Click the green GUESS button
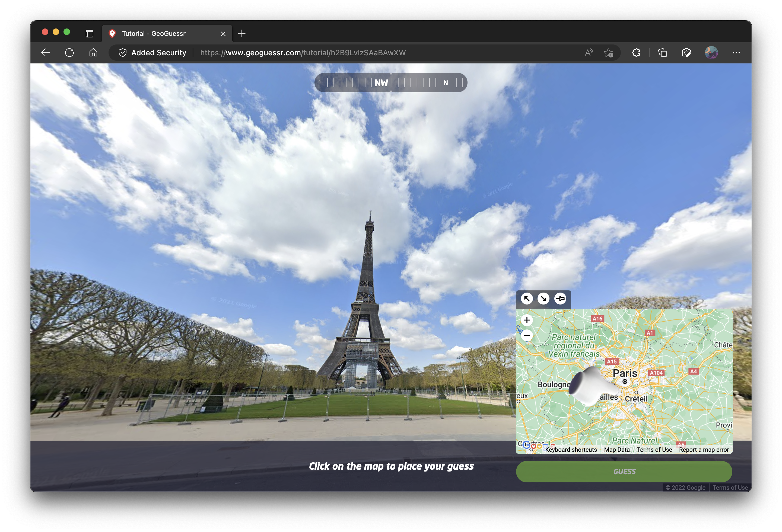 (624, 472)
